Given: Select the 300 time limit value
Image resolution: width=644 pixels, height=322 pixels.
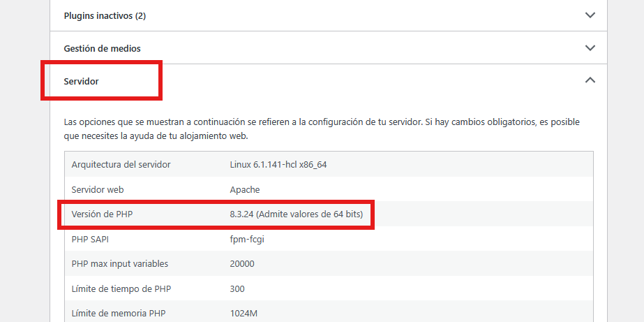Looking at the screenshot, I should click(x=237, y=288).
